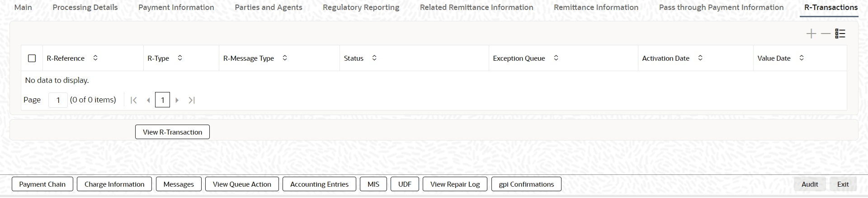
Task: Sort the R-Type column
Action: click(x=180, y=58)
